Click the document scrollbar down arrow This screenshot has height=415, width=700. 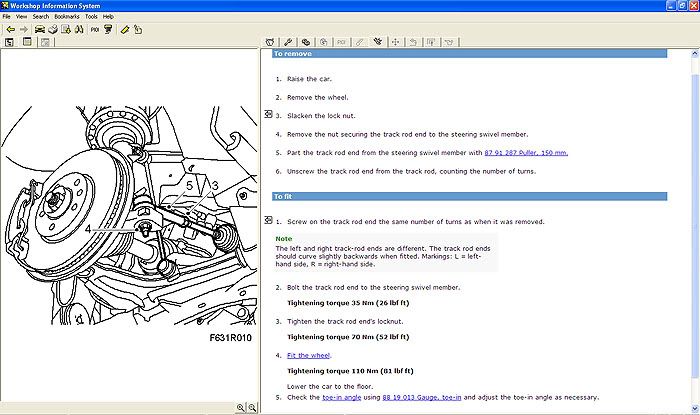(695, 408)
